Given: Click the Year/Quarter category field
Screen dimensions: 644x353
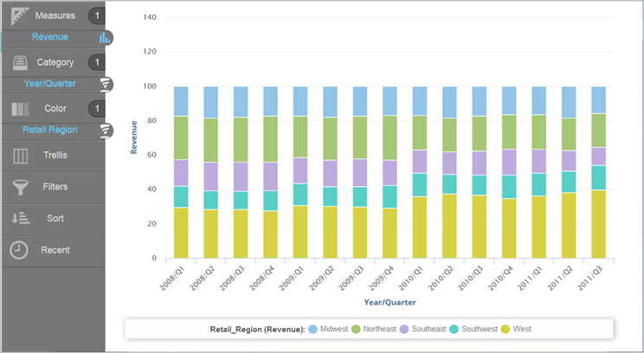Looking at the screenshot, I should [49, 84].
